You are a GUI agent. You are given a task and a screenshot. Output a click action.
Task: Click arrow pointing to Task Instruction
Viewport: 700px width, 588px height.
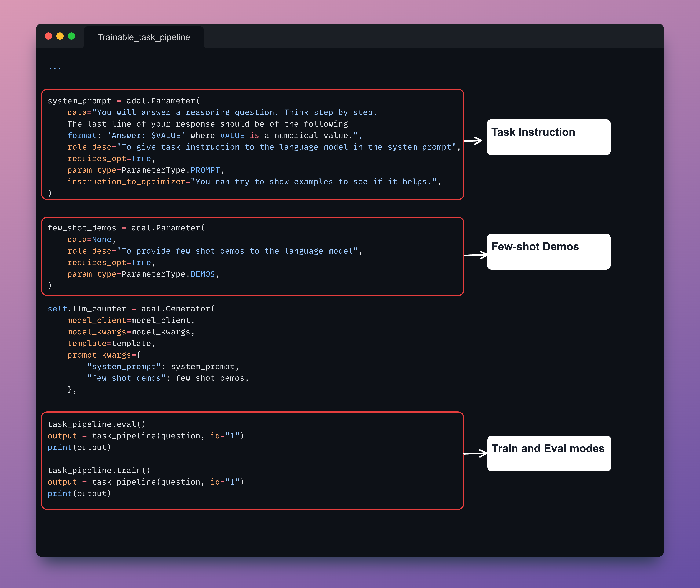[473, 141]
